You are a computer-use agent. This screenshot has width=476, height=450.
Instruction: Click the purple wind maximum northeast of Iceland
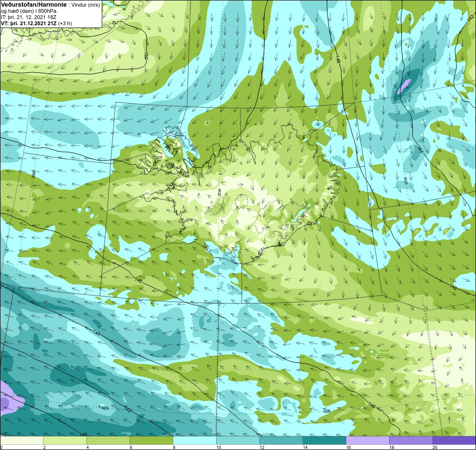[404, 86]
